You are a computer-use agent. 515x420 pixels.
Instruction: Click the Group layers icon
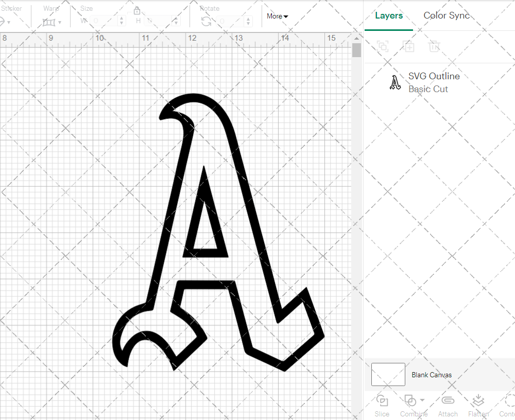point(383,46)
